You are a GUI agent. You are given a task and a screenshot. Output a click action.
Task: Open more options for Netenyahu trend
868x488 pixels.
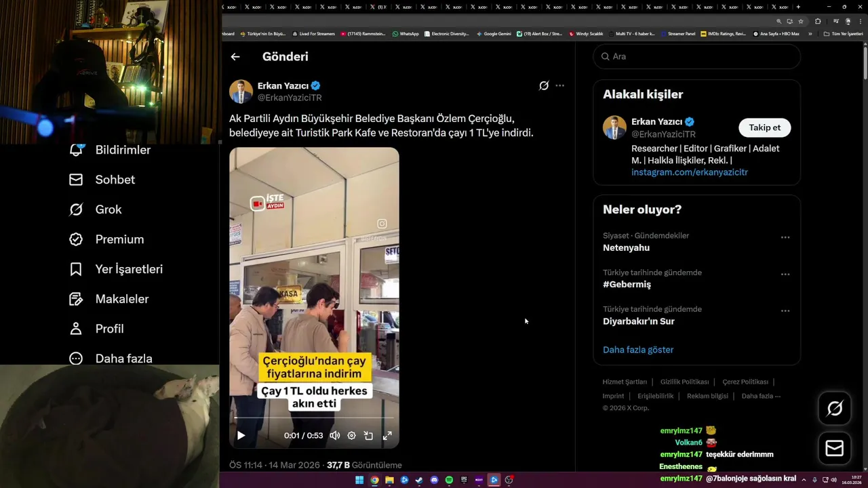coord(785,237)
